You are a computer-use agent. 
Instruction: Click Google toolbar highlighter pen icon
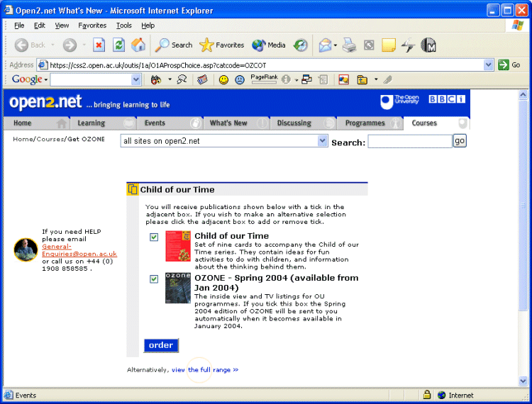[387, 80]
